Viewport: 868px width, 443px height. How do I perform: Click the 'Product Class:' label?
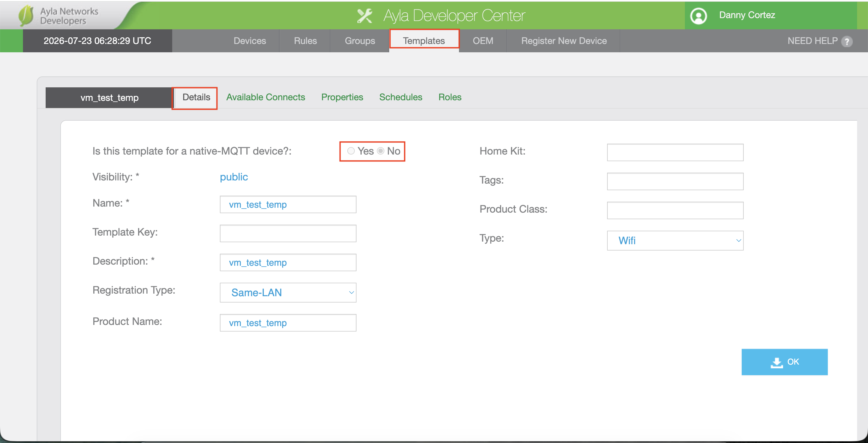point(513,209)
